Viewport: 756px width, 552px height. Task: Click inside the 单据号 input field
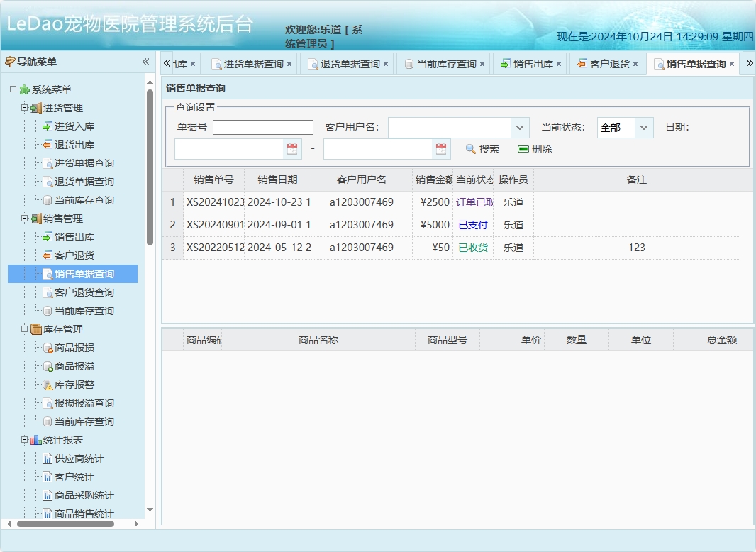point(262,126)
